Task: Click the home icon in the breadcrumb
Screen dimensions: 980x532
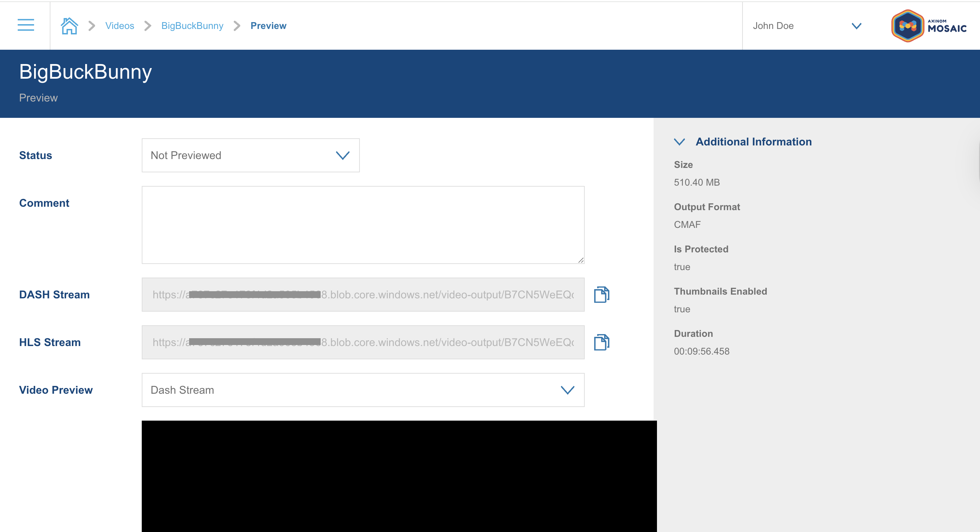Action: (x=69, y=25)
